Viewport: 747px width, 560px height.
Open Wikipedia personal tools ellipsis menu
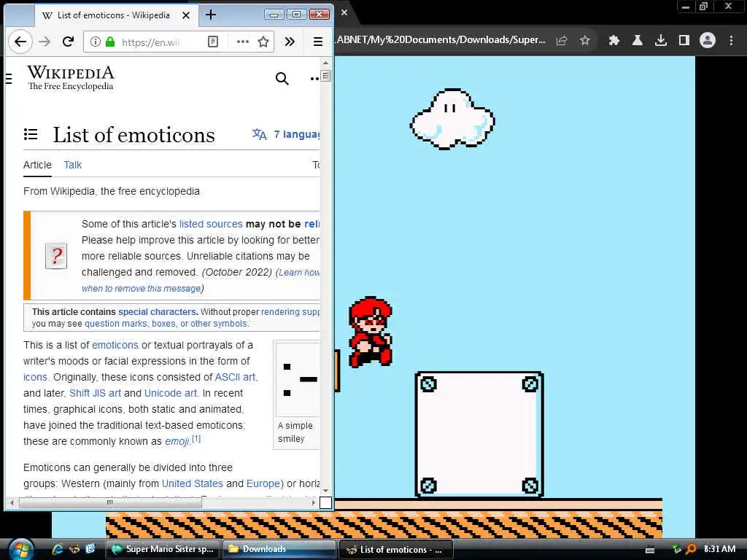pos(314,79)
